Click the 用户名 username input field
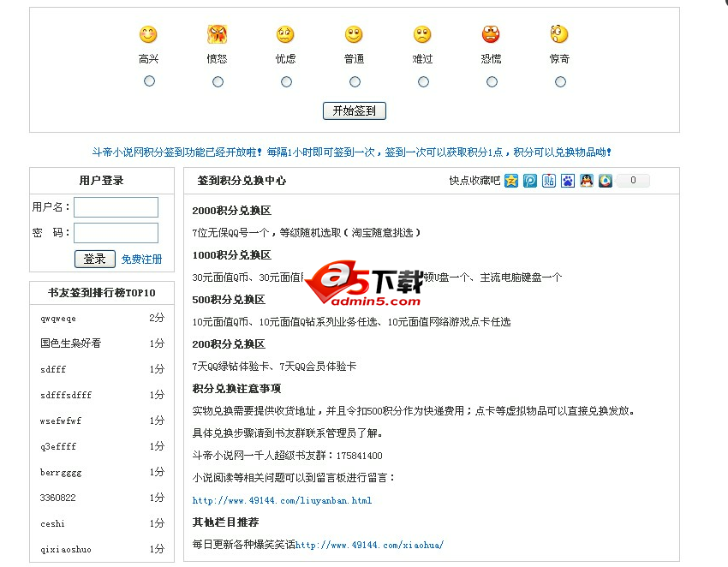 point(116,207)
